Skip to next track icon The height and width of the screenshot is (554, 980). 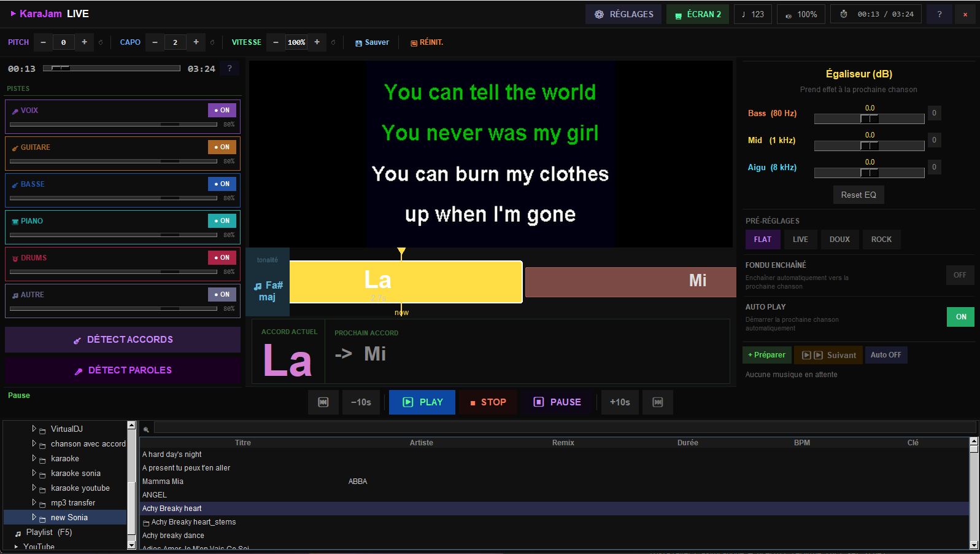coord(658,402)
